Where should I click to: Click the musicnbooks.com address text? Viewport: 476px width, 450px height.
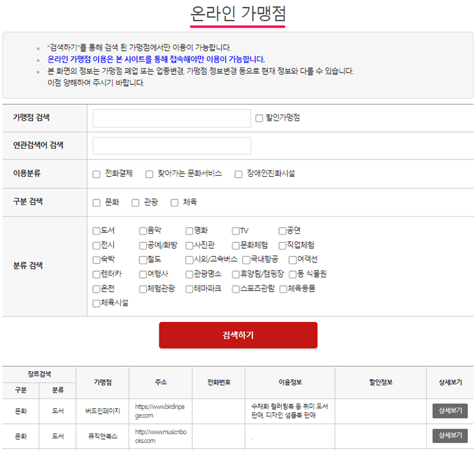point(161,436)
